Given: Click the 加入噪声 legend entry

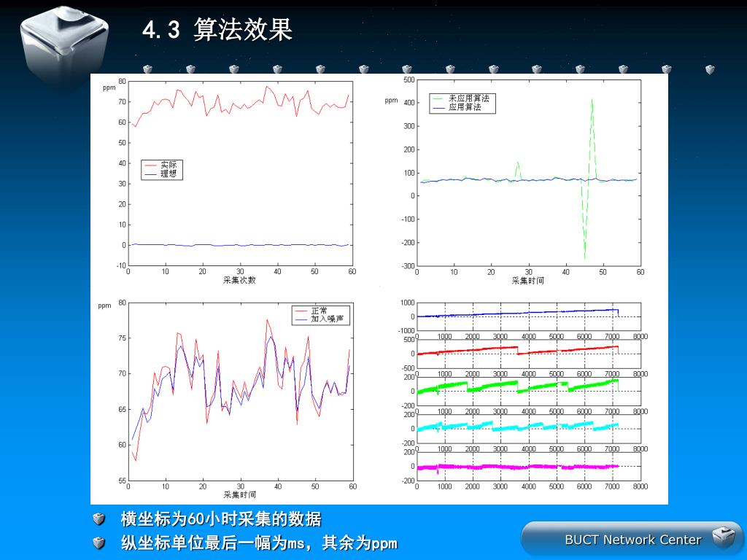Looking at the screenshot, I should click(320, 319).
